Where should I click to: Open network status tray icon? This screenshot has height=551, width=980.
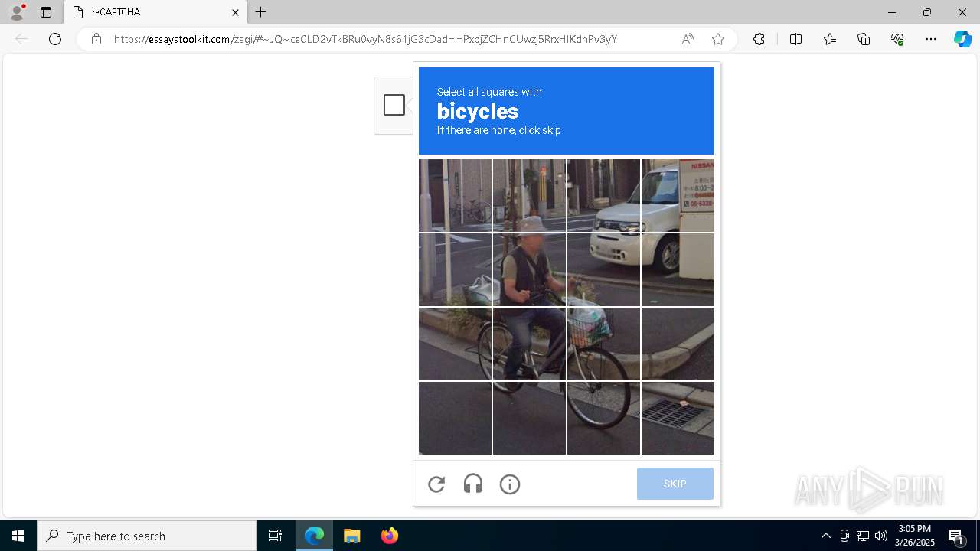(863, 536)
